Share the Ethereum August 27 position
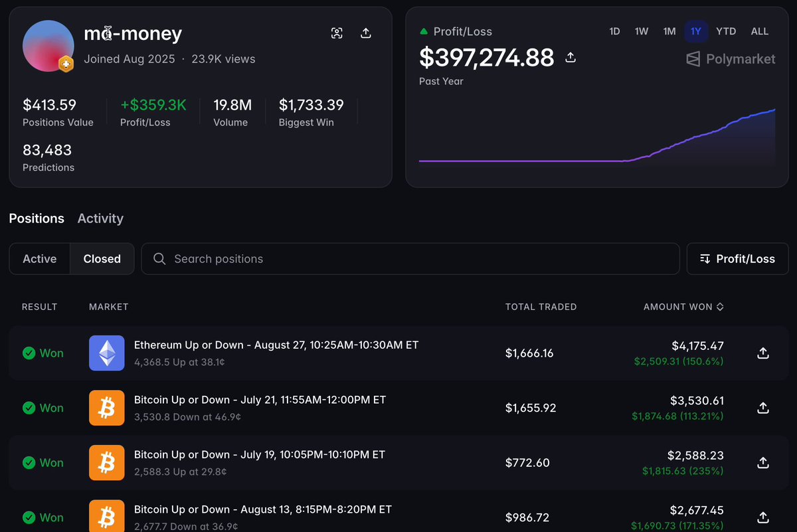This screenshot has height=532, width=797. coord(763,353)
